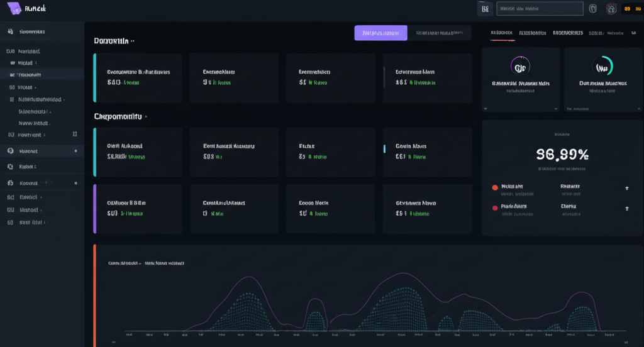Toggle the red dot on second legend row

click(x=494, y=207)
